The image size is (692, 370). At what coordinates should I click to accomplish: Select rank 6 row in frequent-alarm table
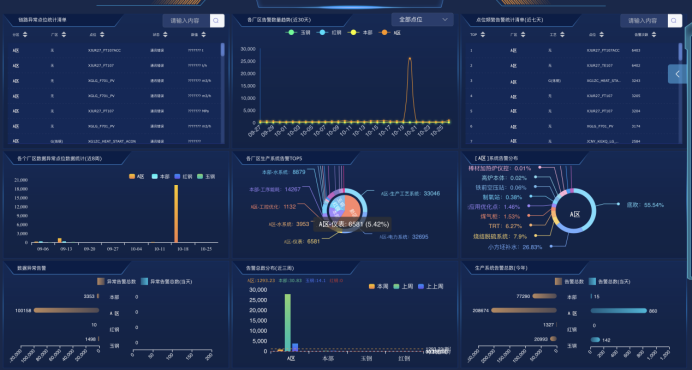point(572,126)
